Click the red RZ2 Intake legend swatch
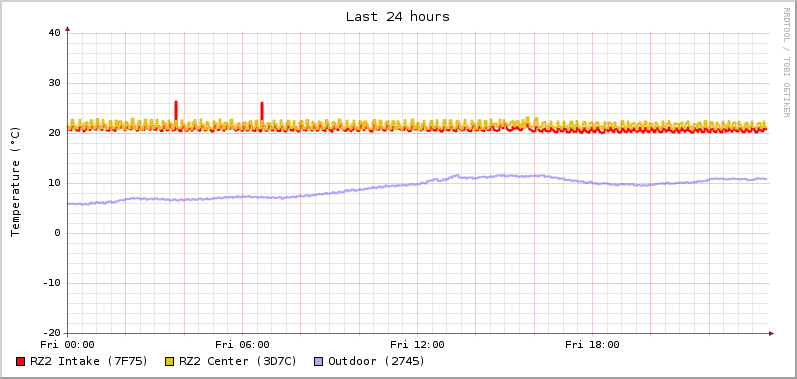 click(x=20, y=362)
